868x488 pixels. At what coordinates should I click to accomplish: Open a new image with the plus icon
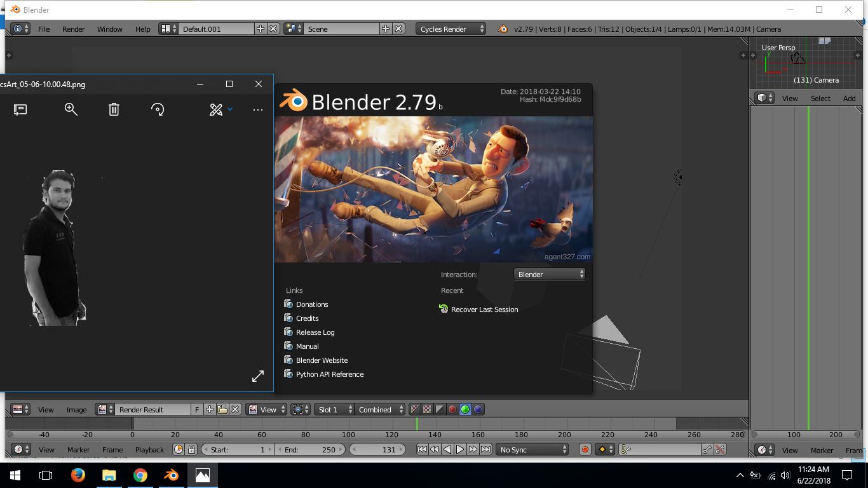pos(209,409)
